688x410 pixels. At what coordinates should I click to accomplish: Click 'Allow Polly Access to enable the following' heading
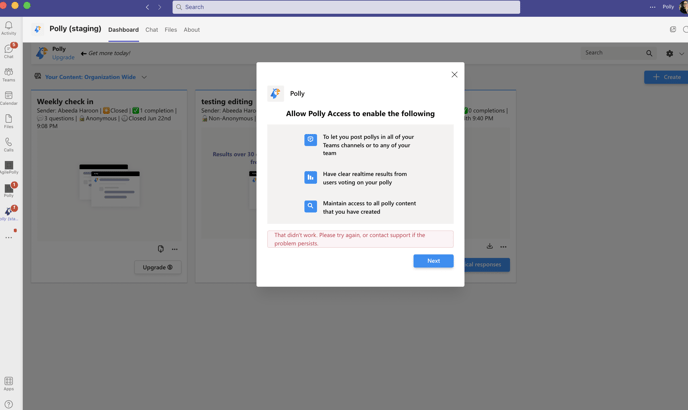tap(360, 114)
